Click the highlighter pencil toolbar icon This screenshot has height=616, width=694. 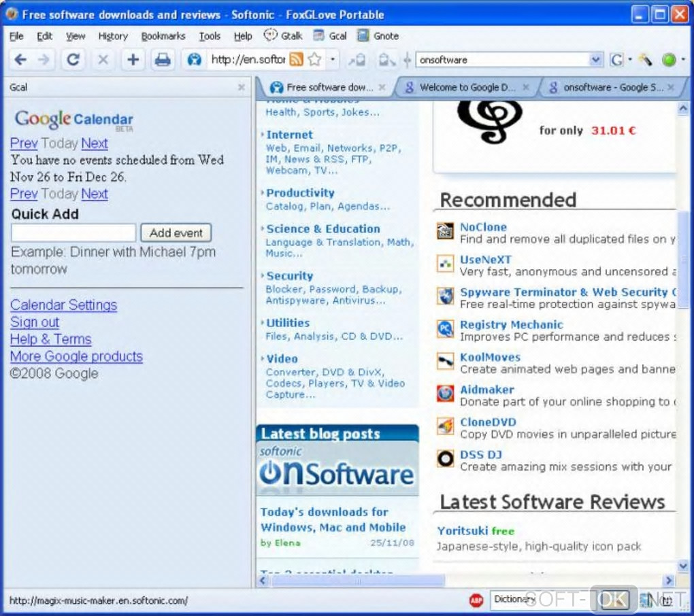[x=645, y=60]
